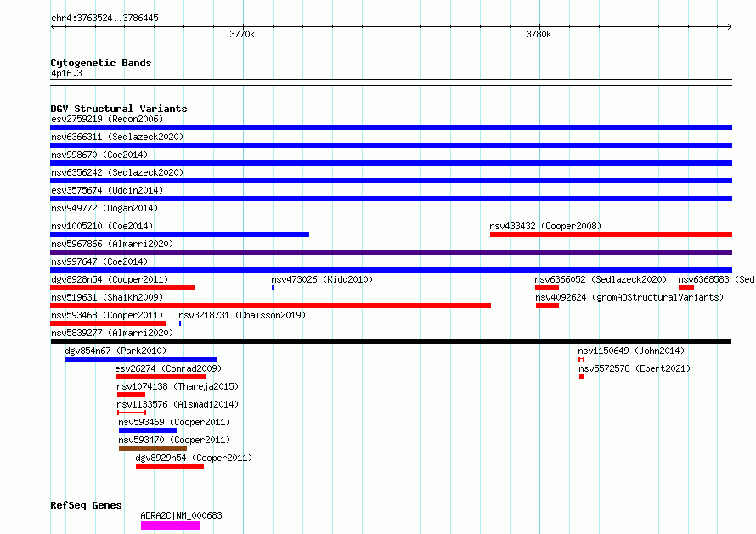Click the Cytogenetic Bands track heading
Screen dimensions: 756x534
101,63
